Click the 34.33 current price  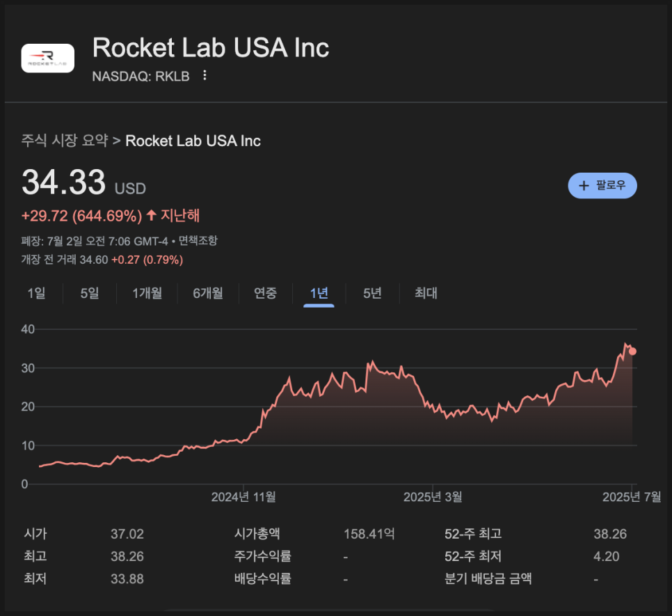[x=63, y=182]
